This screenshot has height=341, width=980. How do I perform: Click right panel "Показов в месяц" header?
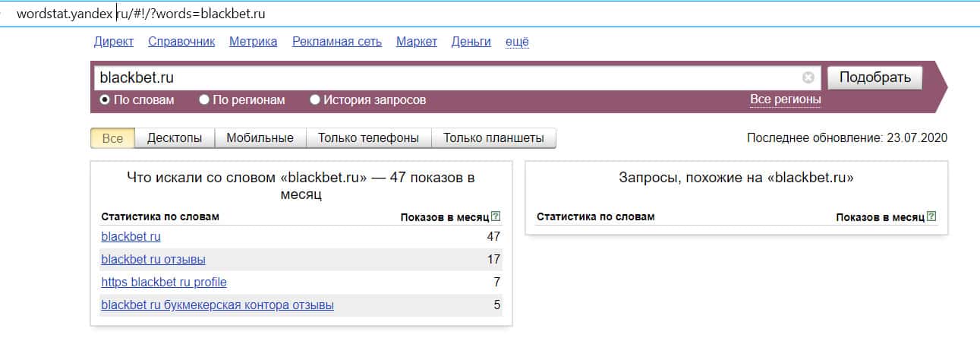click(881, 216)
